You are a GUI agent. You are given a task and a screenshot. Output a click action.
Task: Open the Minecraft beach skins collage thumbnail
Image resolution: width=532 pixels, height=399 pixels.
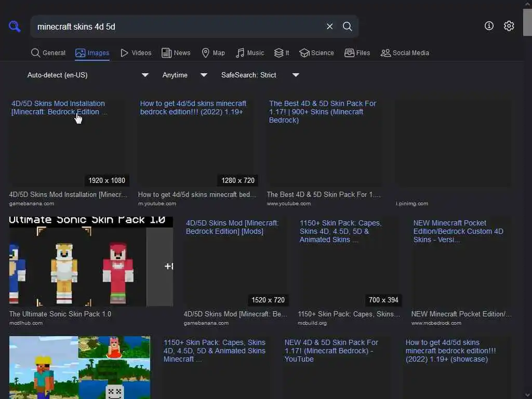79,367
